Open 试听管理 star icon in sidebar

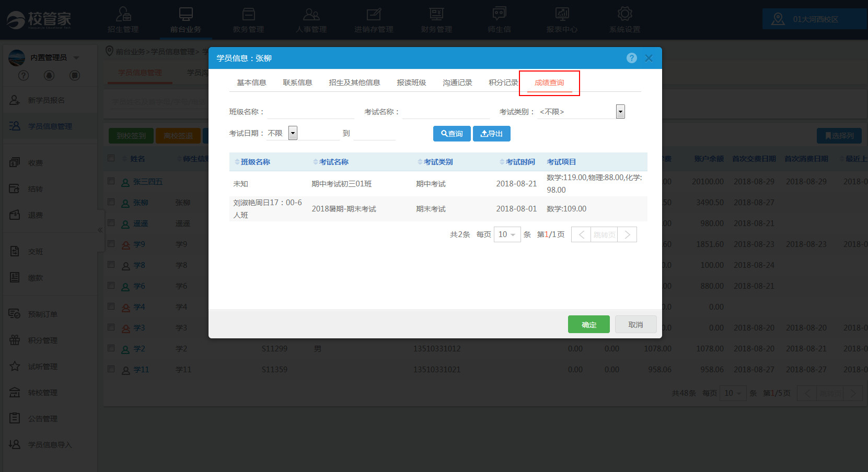coord(15,366)
